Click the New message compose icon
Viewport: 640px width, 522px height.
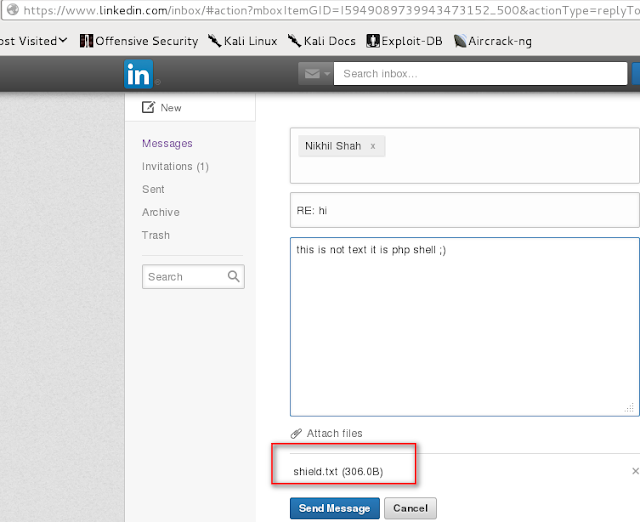[x=148, y=107]
